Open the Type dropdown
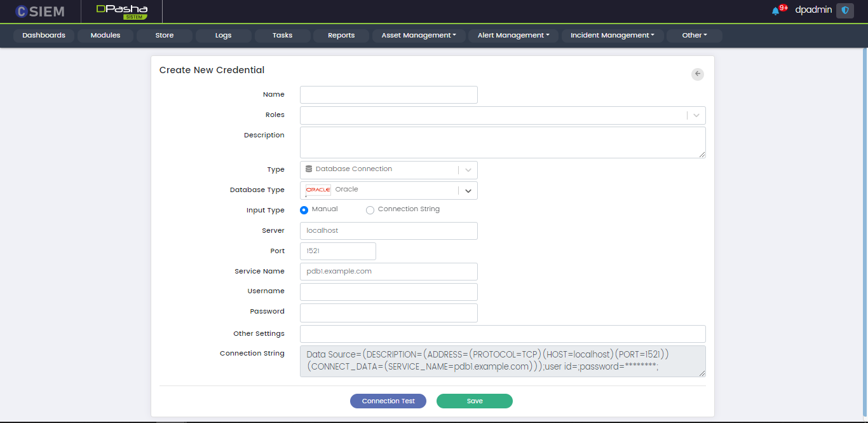Viewport: 868px width, 423px height. tap(388, 170)
